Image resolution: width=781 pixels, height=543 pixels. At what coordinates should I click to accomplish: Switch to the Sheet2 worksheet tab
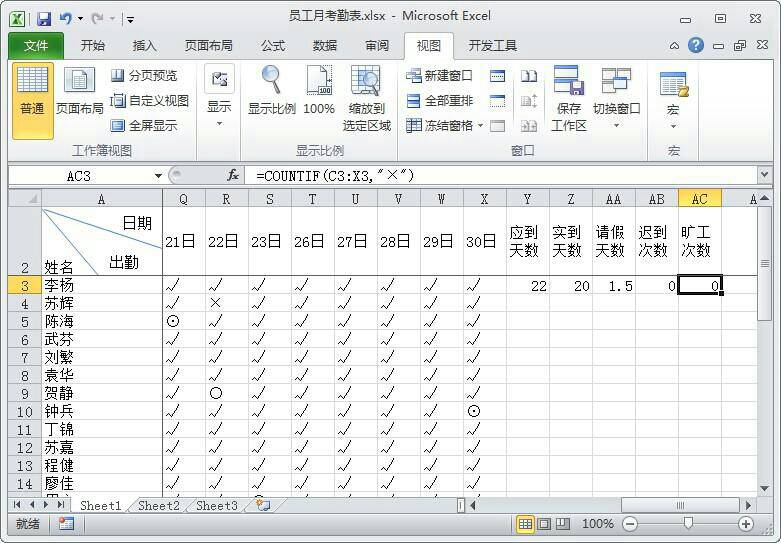click(158, 506)
